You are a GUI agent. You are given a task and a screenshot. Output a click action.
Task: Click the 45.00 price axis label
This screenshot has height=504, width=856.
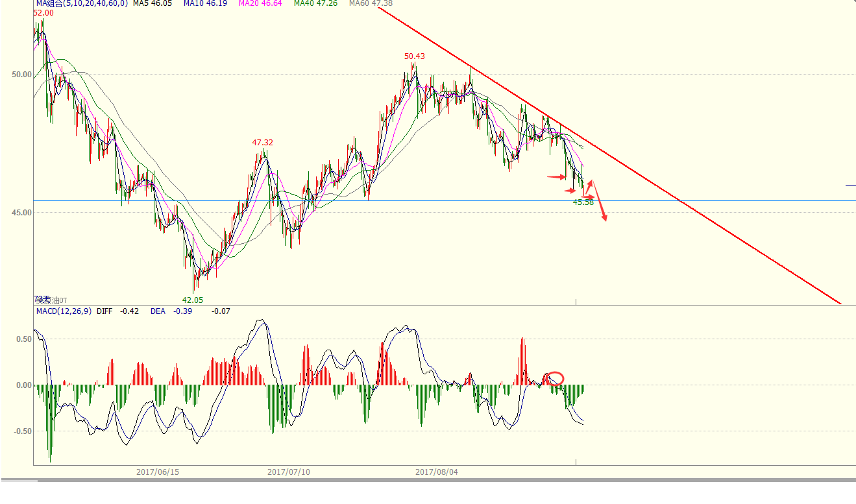point(21,212)
